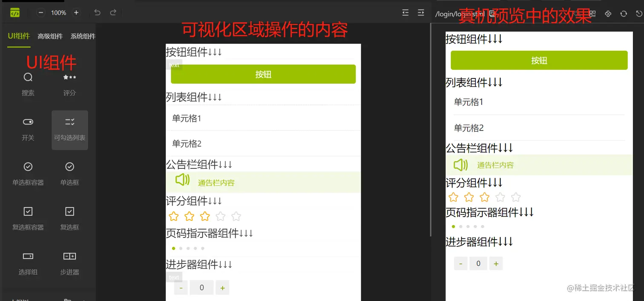Select the 评分 rating component in the sidebar
The image size is (644, 301).
click(x=69, y=83)
